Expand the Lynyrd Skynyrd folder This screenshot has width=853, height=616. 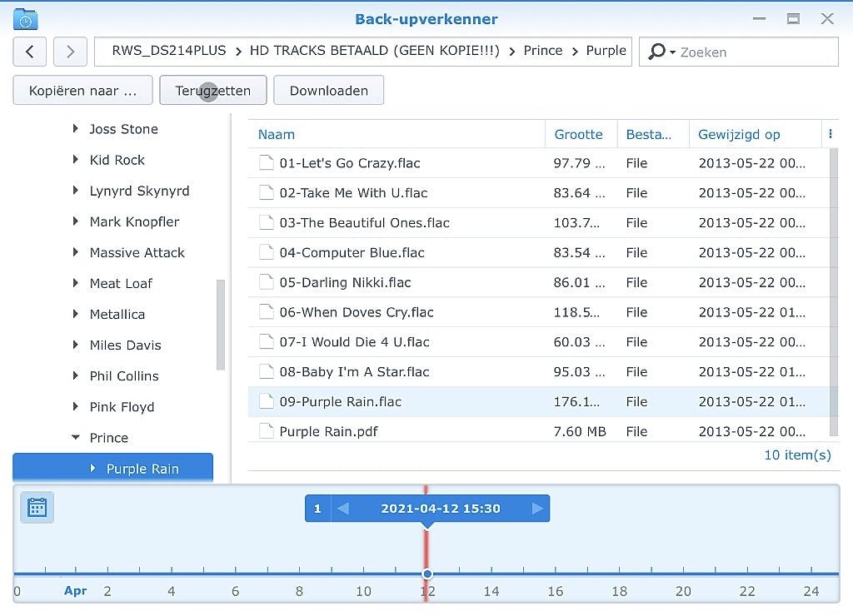coord(76,191)
